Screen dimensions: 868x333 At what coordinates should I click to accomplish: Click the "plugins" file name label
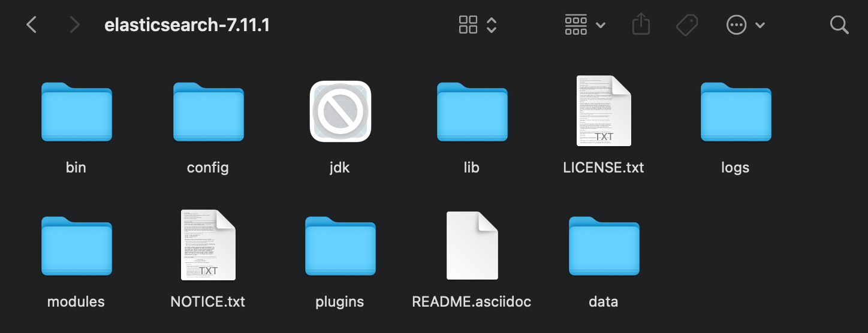pos(340,302)
